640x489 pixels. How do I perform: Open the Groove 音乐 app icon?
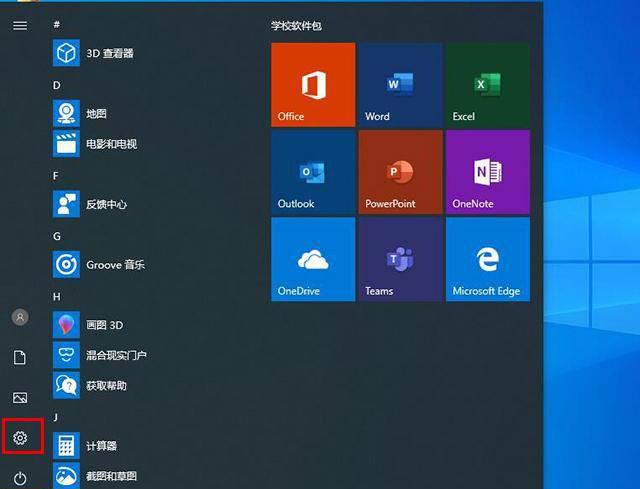tap(66, 264)
